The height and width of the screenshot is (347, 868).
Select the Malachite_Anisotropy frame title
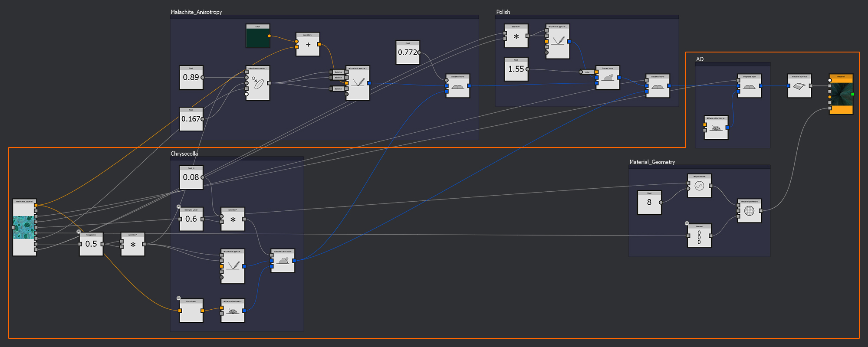click(196, 12)
